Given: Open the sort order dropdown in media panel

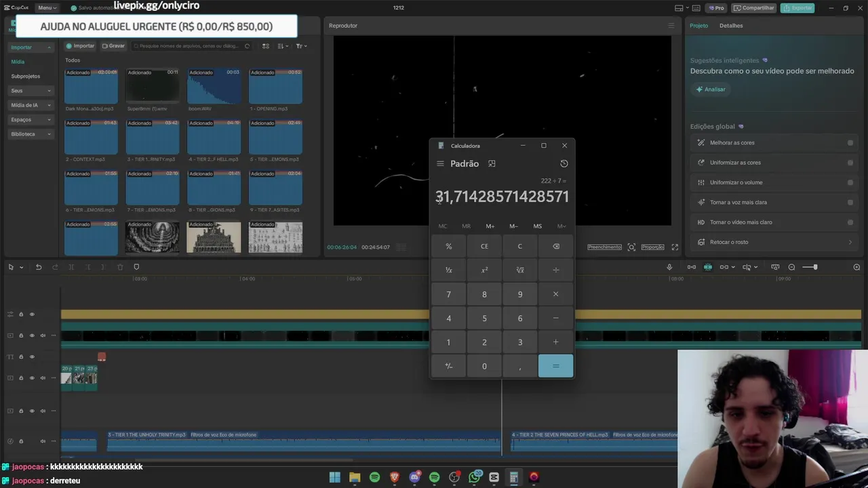Looking at the screenshot, I should pyautogui.click(x=283, y=46).
